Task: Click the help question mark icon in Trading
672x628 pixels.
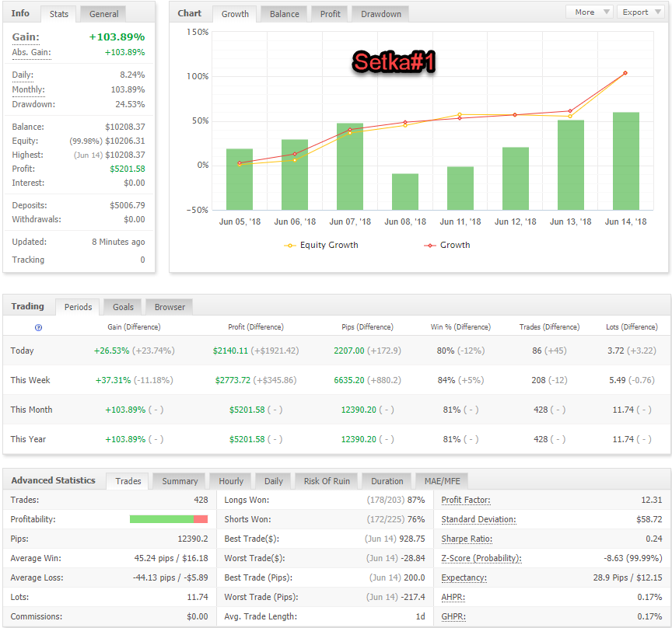Action: tap(38, 328)
